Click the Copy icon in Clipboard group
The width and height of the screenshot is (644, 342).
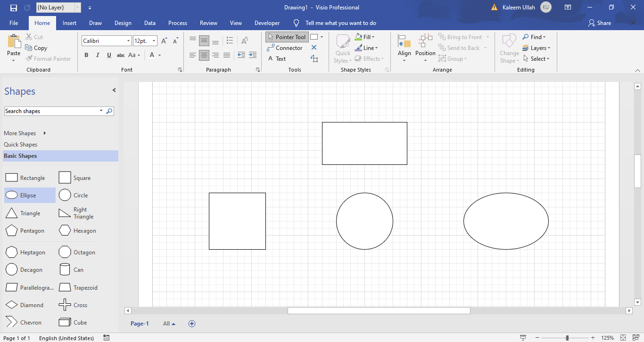pos(28,48)
